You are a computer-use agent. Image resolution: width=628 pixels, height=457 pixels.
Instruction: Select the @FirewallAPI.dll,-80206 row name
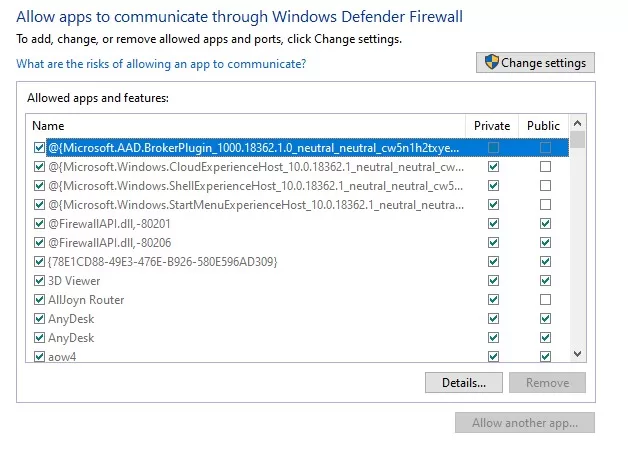click(x=109, y=243)
